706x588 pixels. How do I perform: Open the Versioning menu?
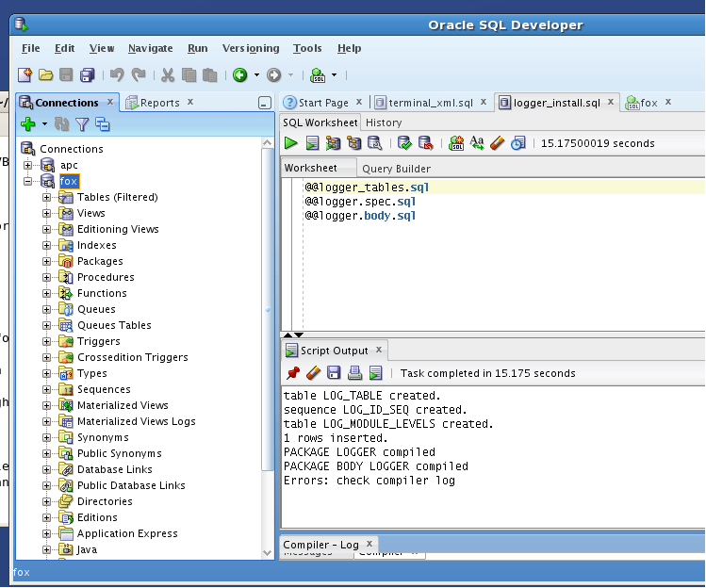(x=251, y=48)
